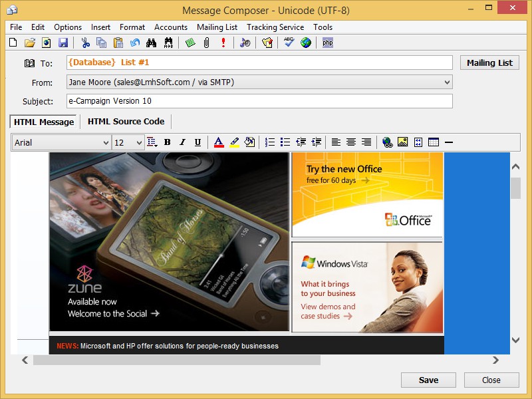Switch to the HTML Source Code tab

(126, 122)
